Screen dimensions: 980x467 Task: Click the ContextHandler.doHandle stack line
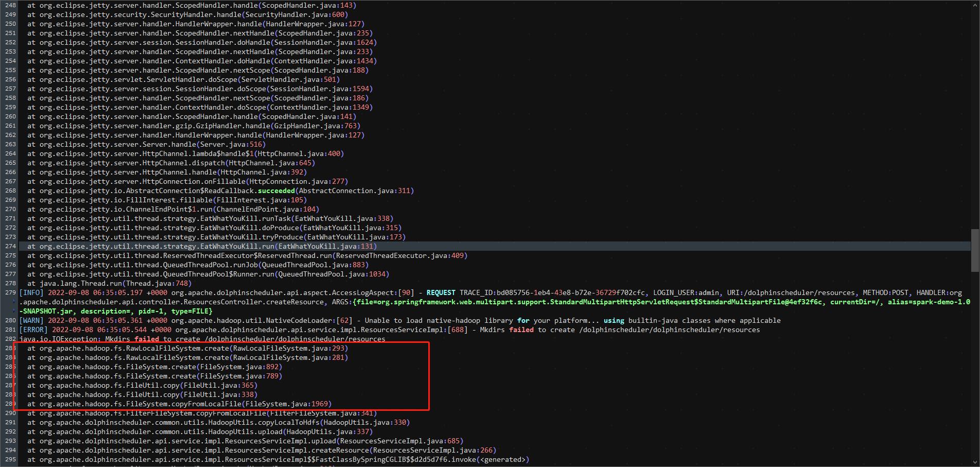click(202, 61)
